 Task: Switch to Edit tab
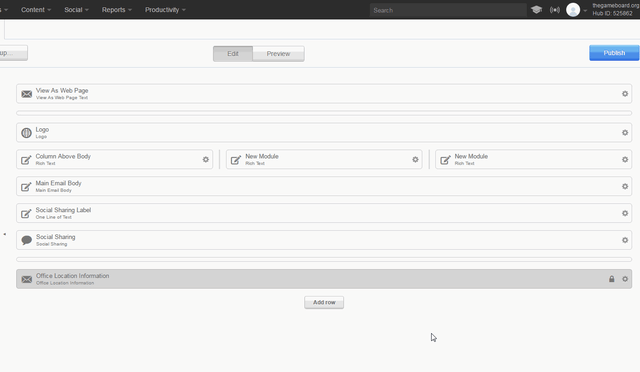tap(233, 54)
